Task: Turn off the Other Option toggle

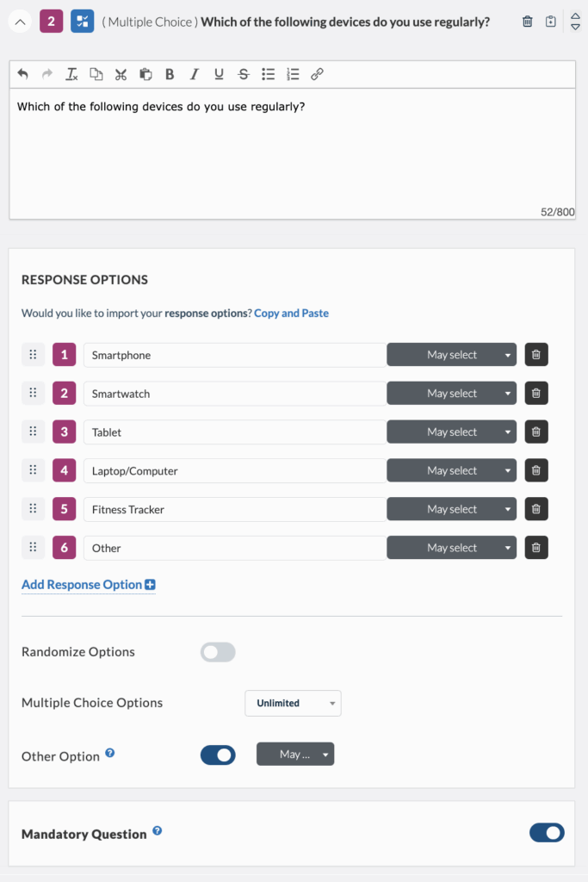Action: [218, 755]
